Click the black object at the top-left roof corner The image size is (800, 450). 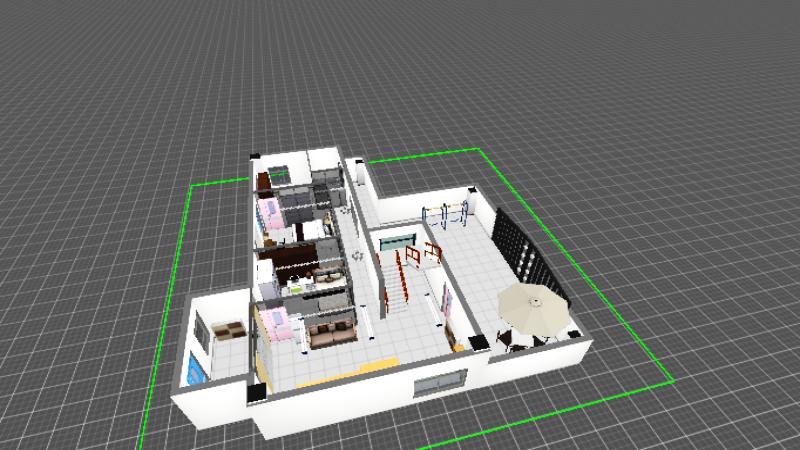255,153
